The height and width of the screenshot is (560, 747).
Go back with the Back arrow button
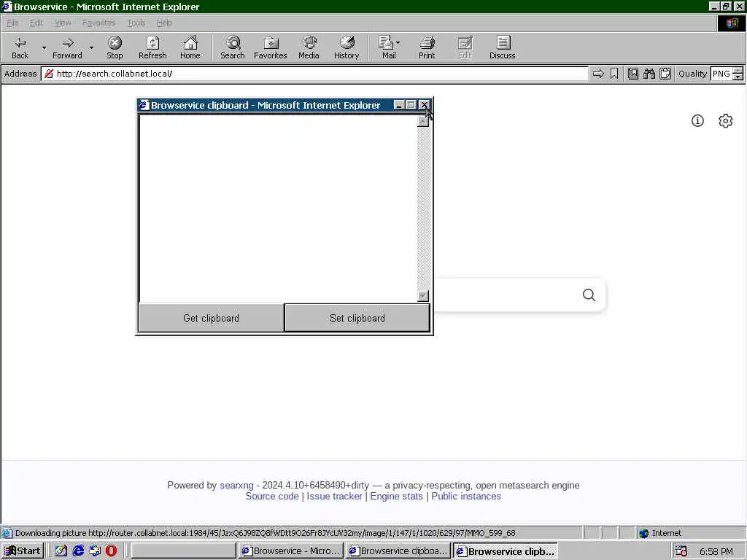(20, 47)
